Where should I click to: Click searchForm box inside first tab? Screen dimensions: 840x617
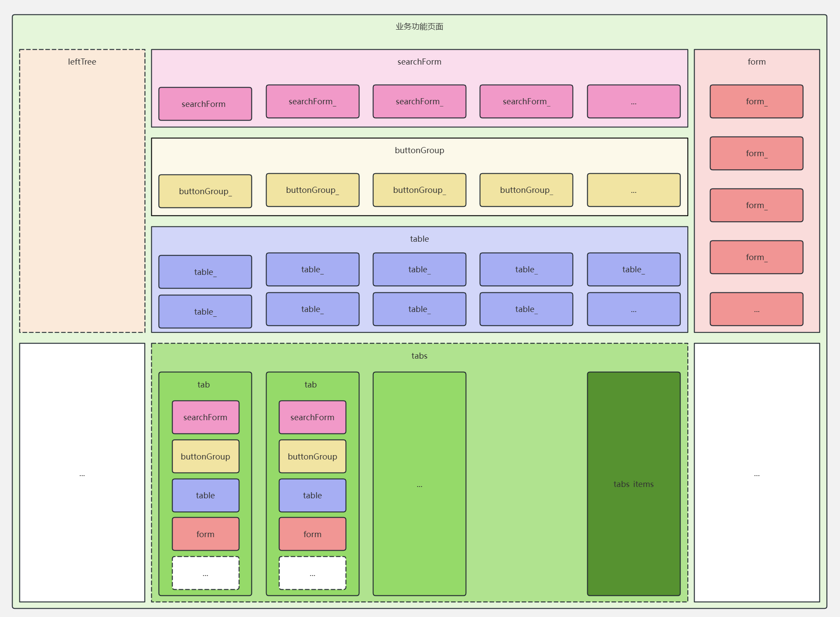pos(205,417)
